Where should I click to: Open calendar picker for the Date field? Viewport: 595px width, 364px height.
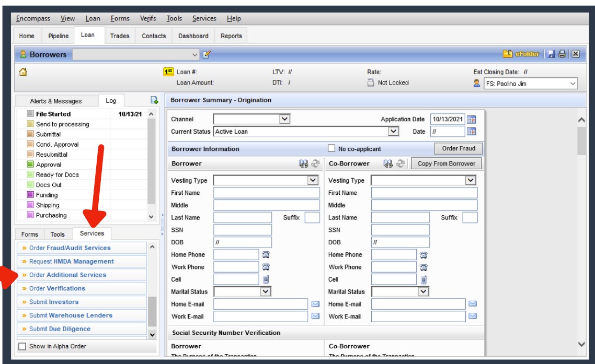coord(471,132)
